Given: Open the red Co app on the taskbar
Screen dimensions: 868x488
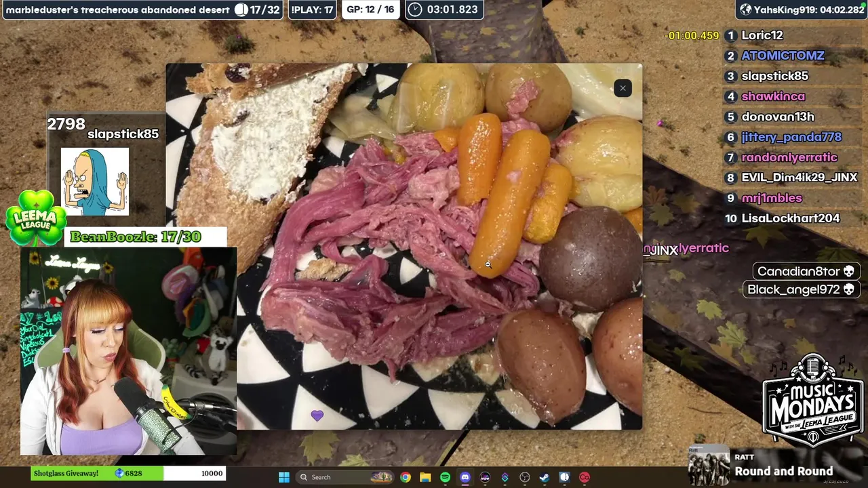Looking at the screenshot, I should pos(585,477).
